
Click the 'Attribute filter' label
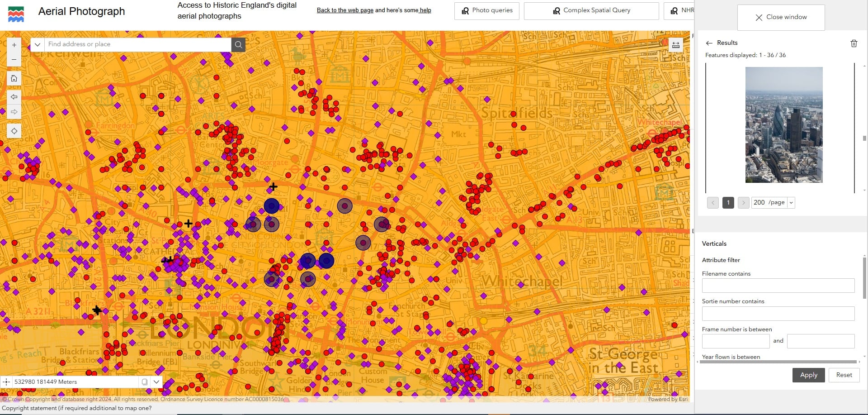tap(721, 260)
